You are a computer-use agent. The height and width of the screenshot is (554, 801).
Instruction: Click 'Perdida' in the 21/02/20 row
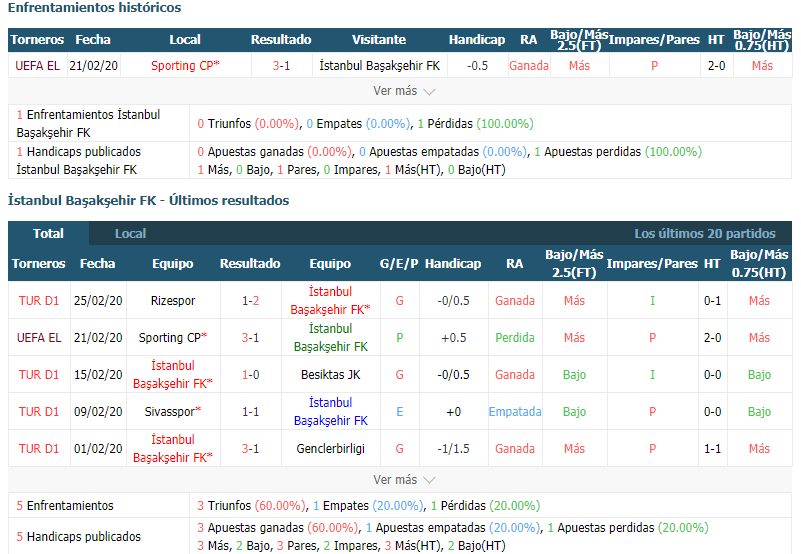(x=515, y=338)
